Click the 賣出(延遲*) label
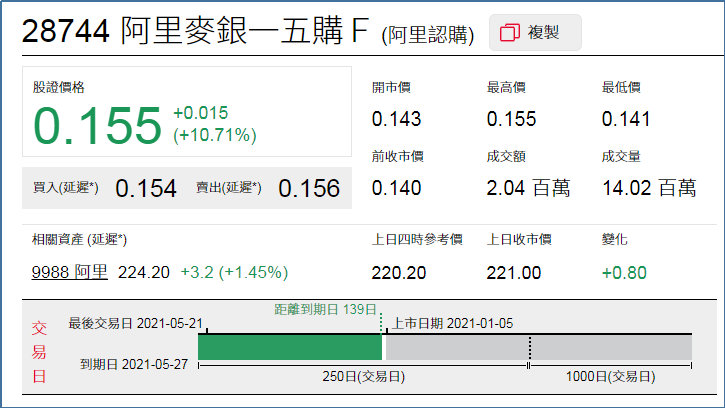 point(229,188)
